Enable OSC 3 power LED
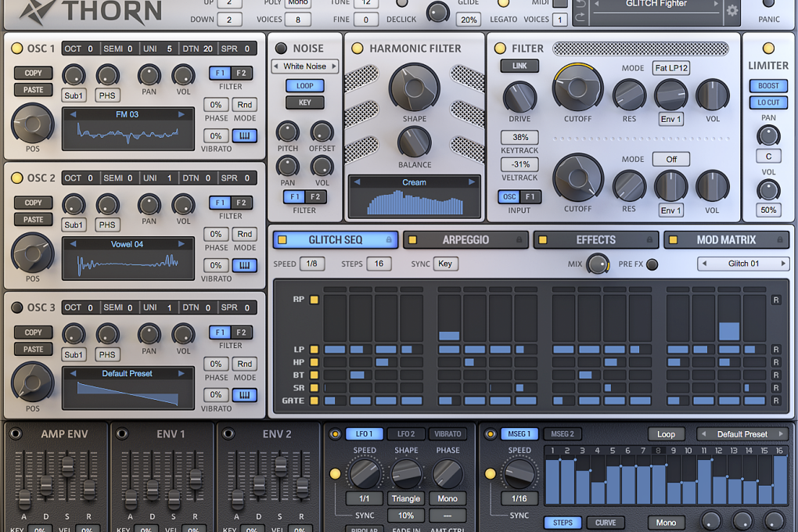This screenshot has width=798, height=532. coord(16,307)
